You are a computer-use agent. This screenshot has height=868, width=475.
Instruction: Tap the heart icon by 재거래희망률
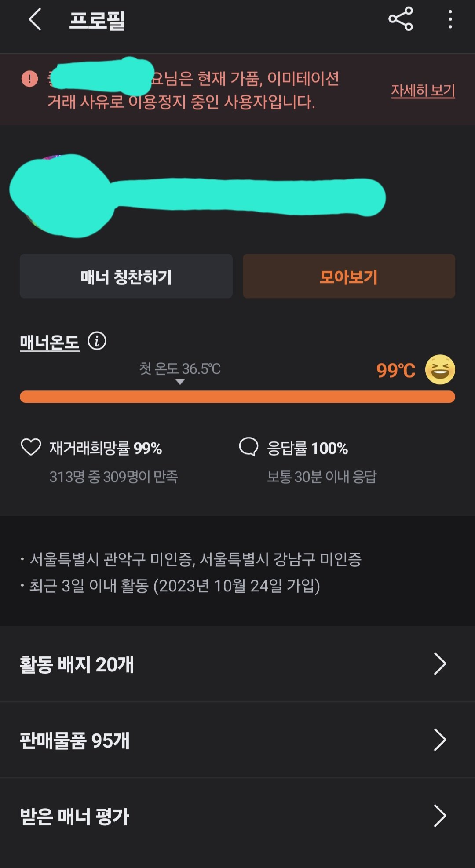[31, 447]
